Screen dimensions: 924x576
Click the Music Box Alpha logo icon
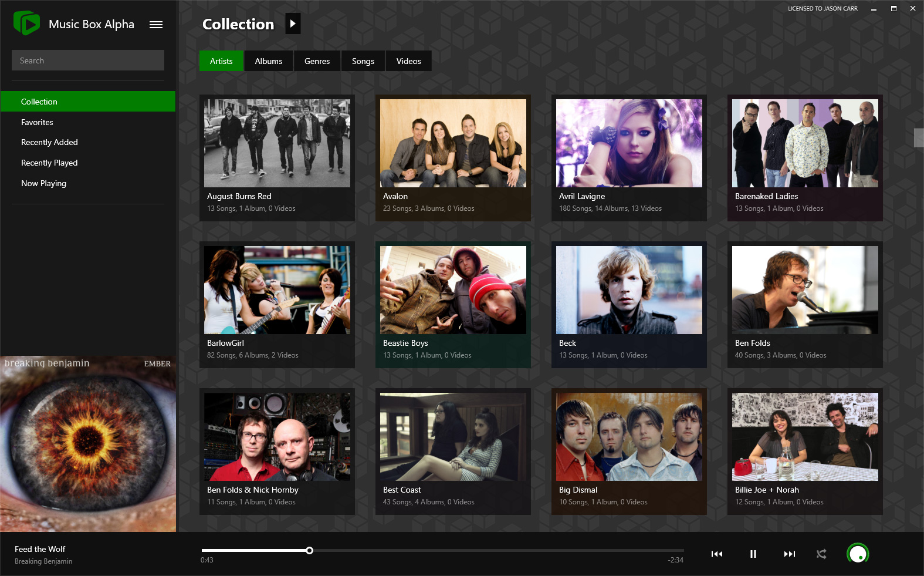point(26,23)
